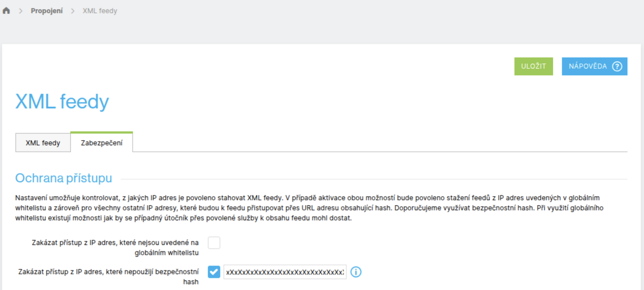The height and width of the screenshot is (290, 644).
Task: Click the access protection description paragraph
Action: [x=309, y=208]
